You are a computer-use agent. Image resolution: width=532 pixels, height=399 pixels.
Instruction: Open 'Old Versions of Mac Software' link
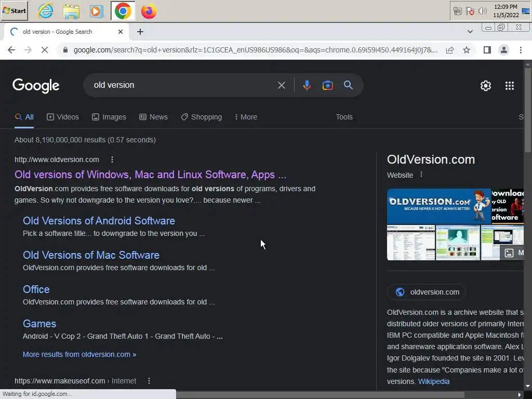[91, 255]
